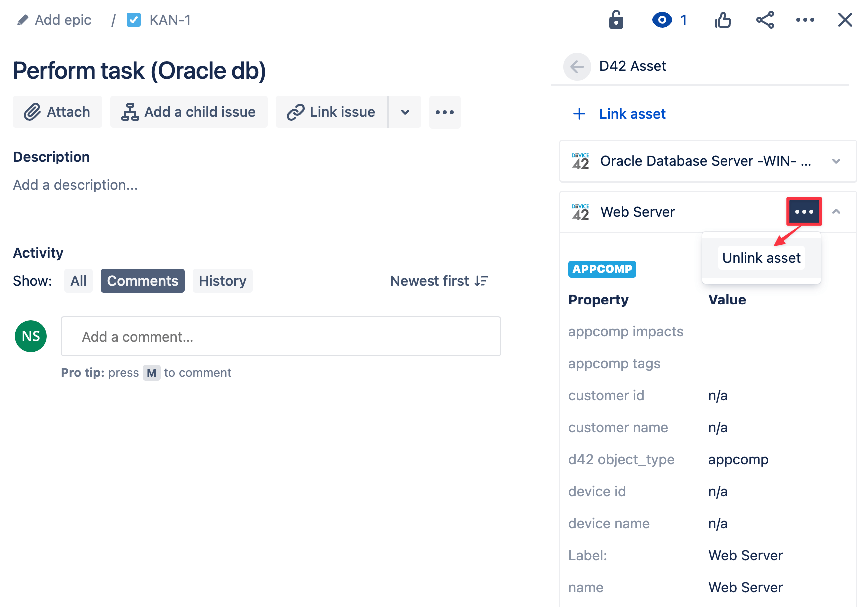Open the attach files icon

(34, 112)
